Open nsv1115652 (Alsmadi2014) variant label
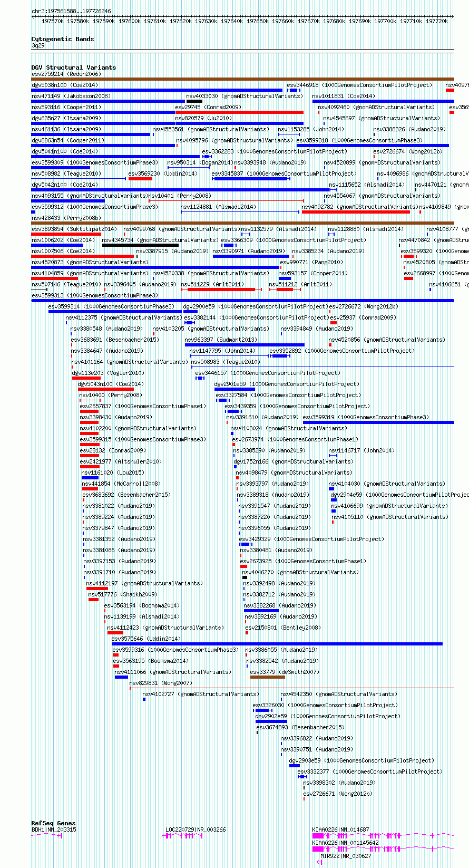Image resolution: width=469 pixels, height=868 pixels. [367, 185]
